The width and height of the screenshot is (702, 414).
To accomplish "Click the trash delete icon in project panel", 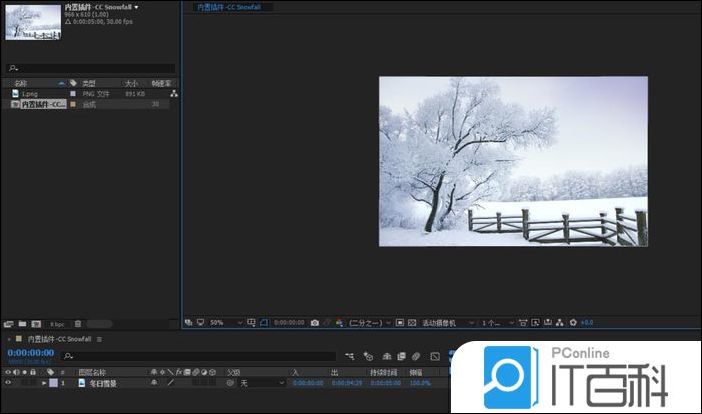I will 78,324.
